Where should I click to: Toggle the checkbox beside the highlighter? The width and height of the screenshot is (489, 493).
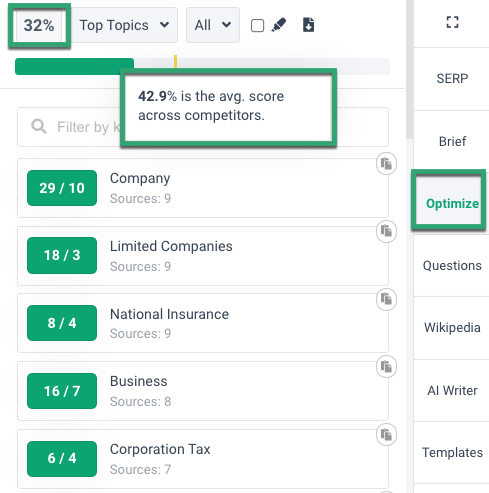pos(257,25)
